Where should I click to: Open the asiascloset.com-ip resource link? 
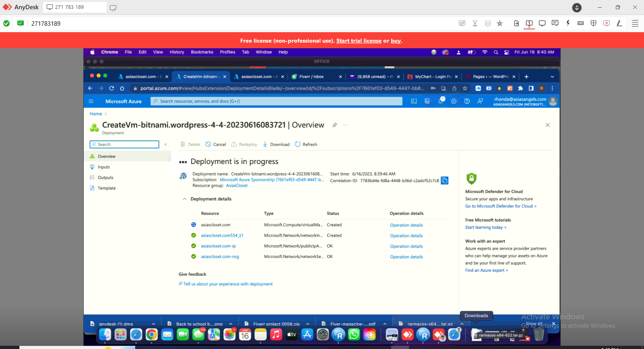(x=219, y=246)
